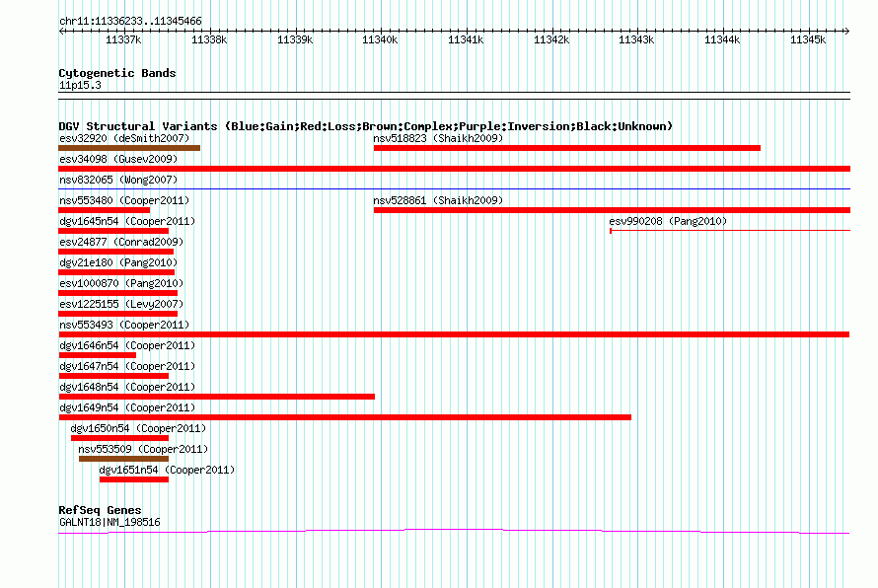Click the Cytogenetic Bands track title
The width and height of the screenshot is (878, 588).
(x=117, y=73)
